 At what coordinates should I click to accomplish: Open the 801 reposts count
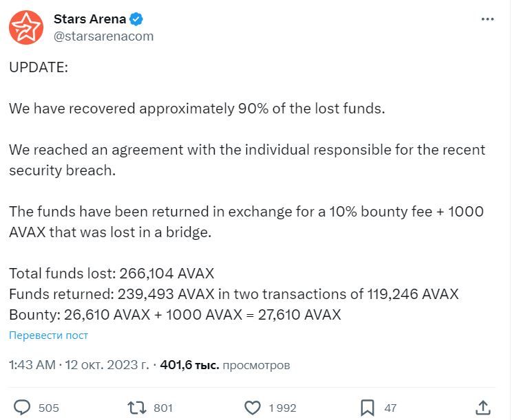(x=163, y=408)
